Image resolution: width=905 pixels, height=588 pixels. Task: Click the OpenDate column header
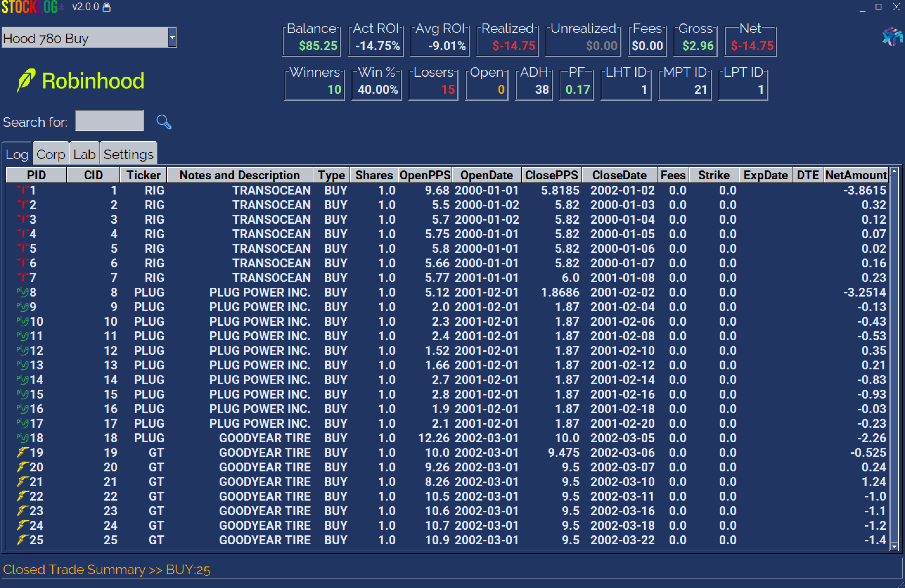[486, 175]
